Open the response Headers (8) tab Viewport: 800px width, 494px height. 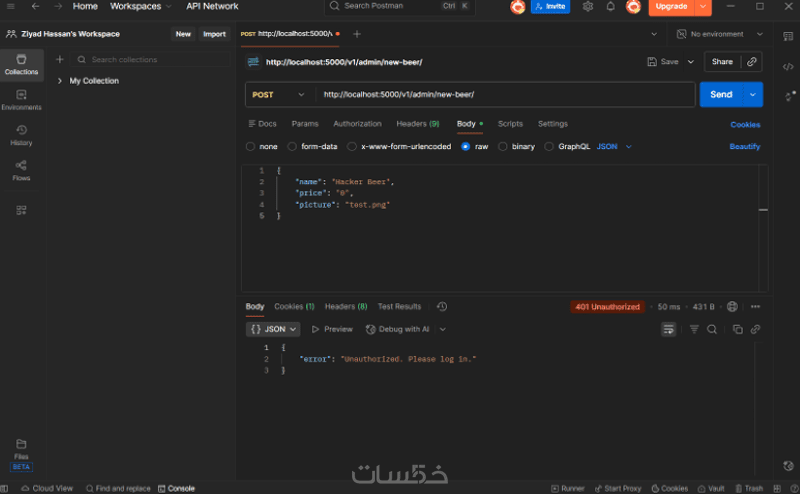[346, 306]
